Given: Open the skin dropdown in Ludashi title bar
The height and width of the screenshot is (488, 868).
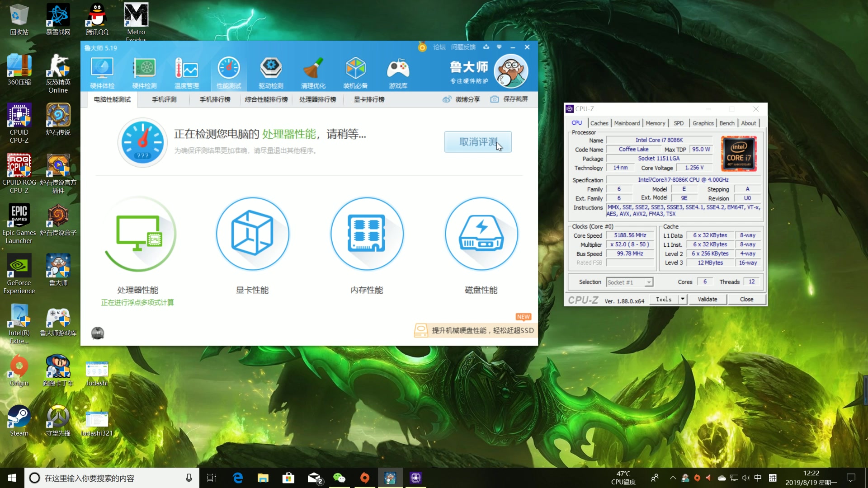Looking at the screenshot, I should (x=499, y=47).
